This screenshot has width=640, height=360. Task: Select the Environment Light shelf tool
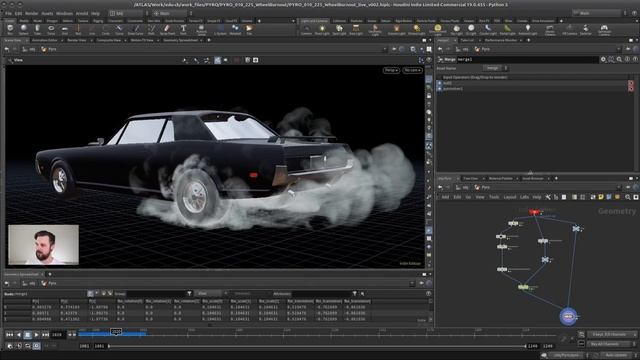pos(438,29)
